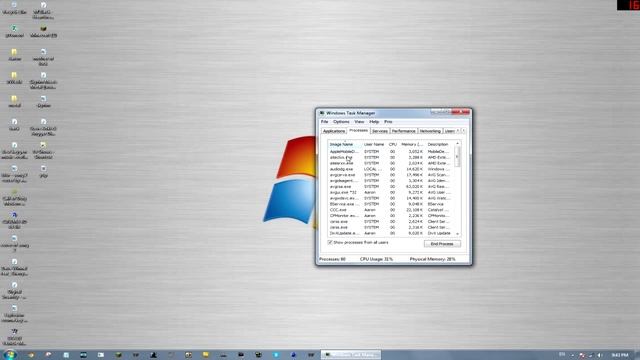Toggle Show processes from all users checkbox
The image size is (640, 360).
[330, 242]
